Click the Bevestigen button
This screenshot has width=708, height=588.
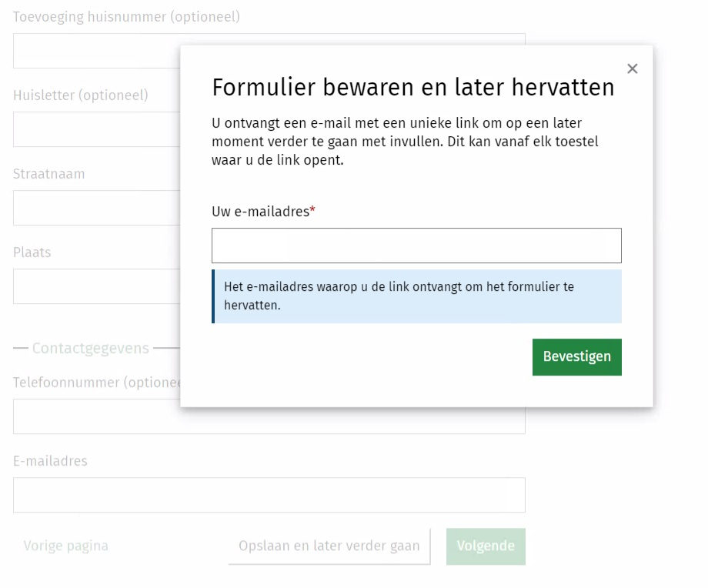coord(576,356)
